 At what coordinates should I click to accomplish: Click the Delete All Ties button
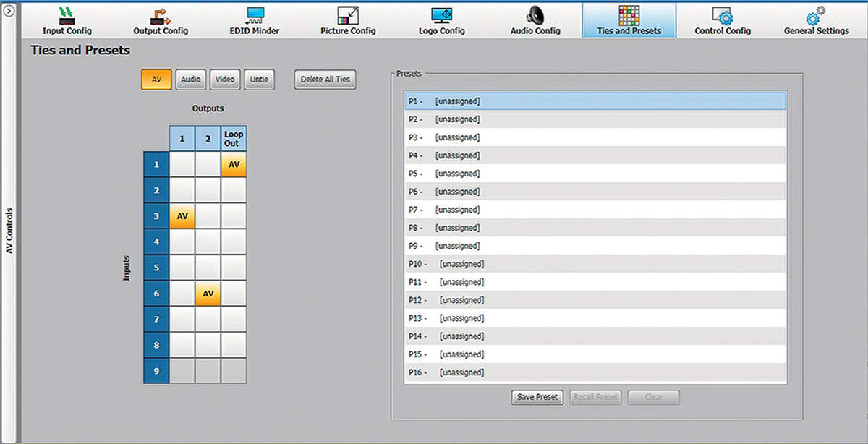click(325, 80)
